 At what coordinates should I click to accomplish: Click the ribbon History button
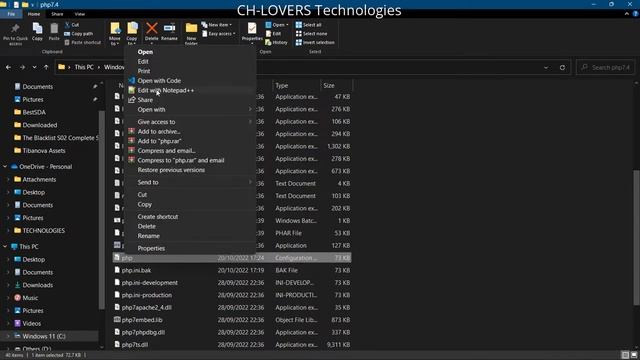click(276, 42)
